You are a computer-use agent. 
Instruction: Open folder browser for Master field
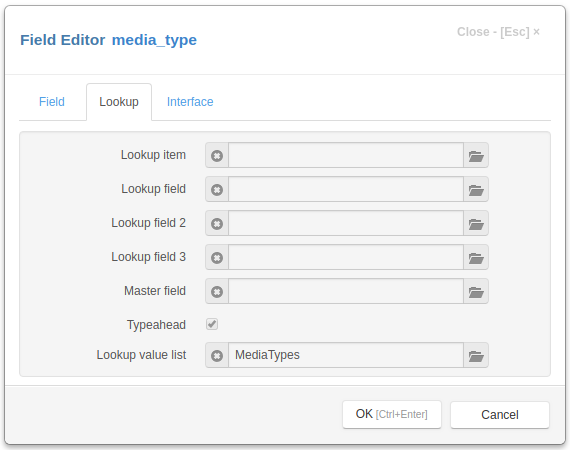pyautogui.click(x=476, y=292)
